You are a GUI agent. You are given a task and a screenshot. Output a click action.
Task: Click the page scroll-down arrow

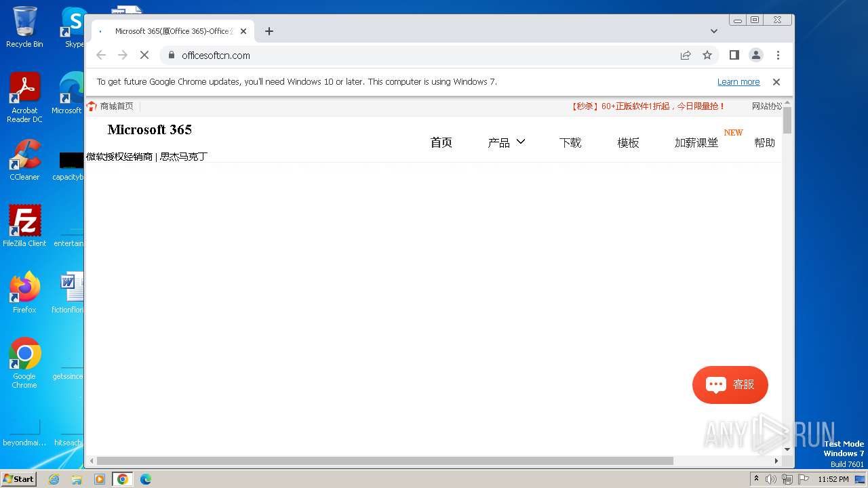tap(787, 449)
